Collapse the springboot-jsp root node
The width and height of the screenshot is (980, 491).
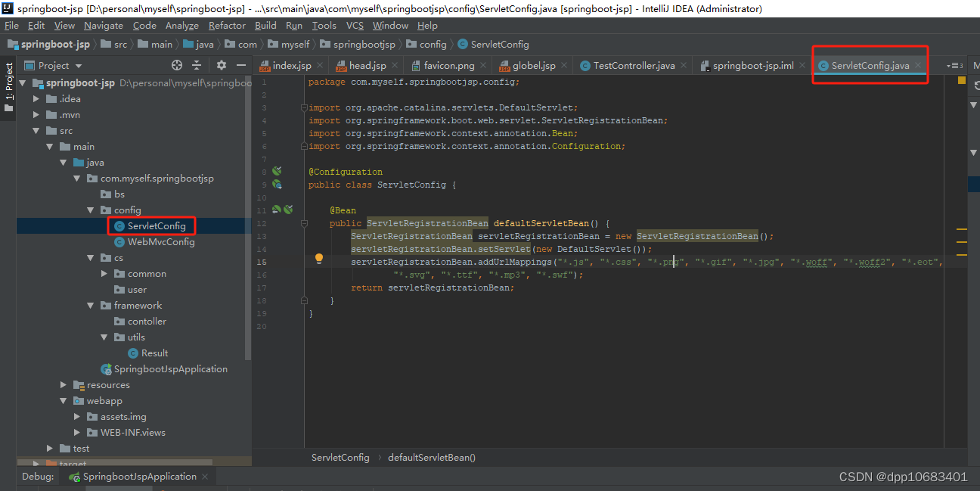[23, 83]
